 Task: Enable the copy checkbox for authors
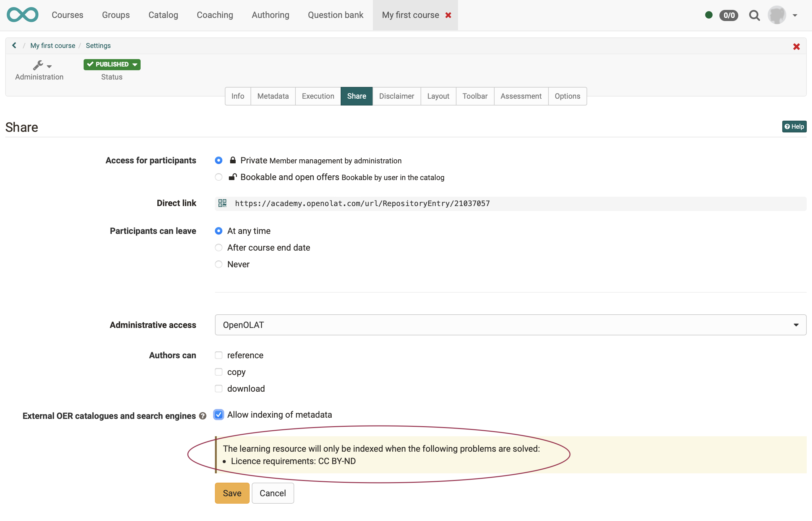click(x=219, y=372)
